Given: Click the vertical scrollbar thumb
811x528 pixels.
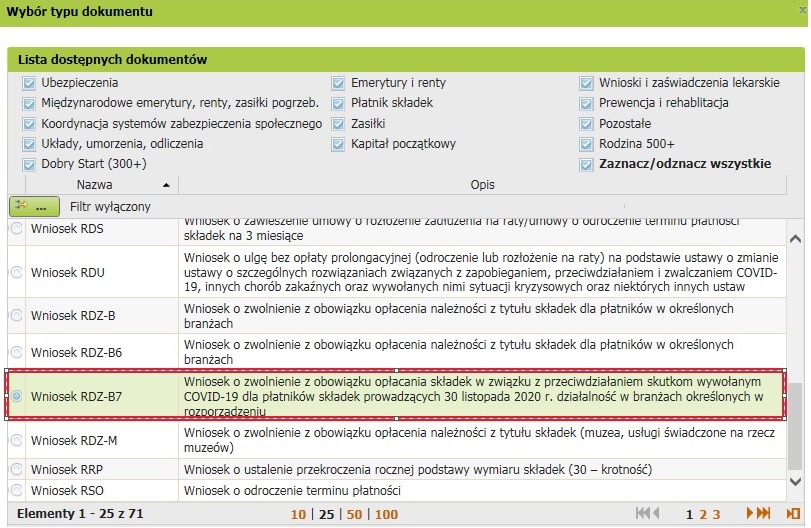Looking at the screenshot, I should [795, 426].
